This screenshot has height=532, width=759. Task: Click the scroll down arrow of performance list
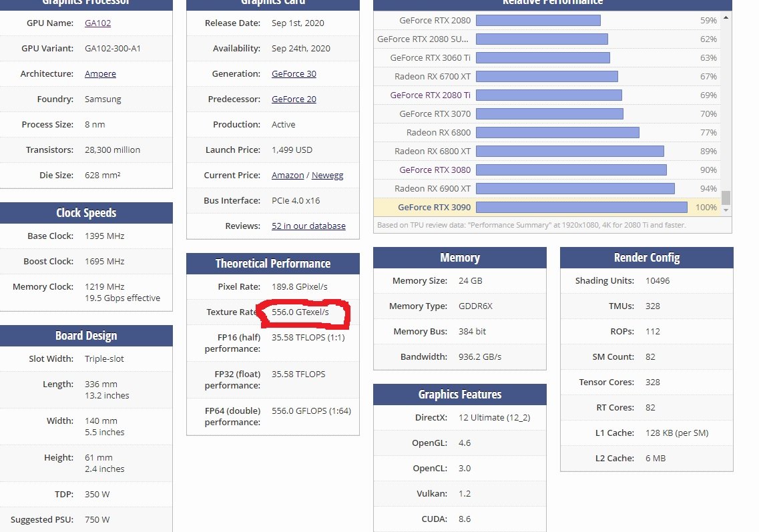[726, 210]
